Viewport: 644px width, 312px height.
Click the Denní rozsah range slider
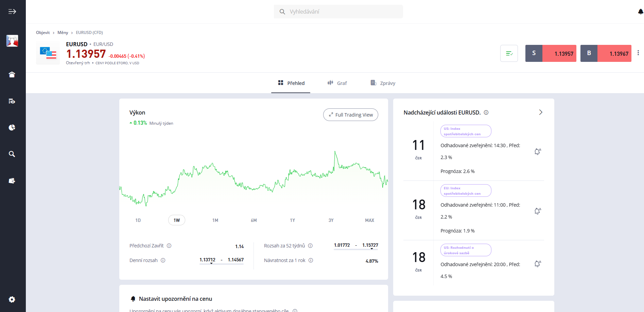[x=222, y=263]
